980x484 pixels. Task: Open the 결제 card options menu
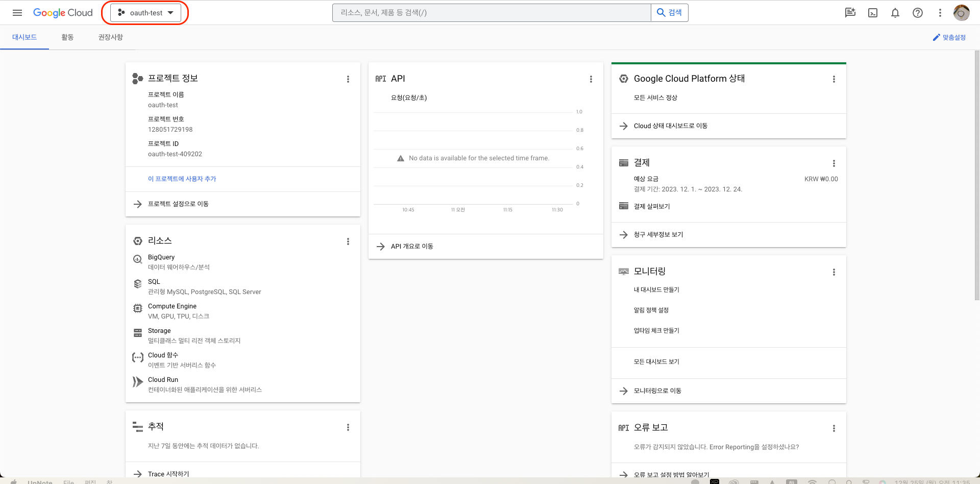[x=834, y=163]
